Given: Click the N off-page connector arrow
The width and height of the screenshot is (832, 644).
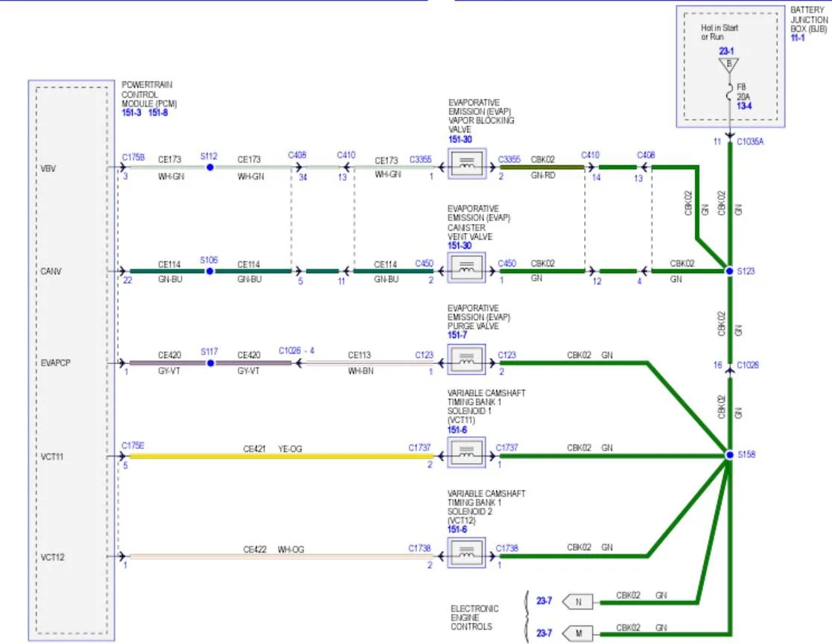Looking at the screenshot, I should click(x=577, y=602).
